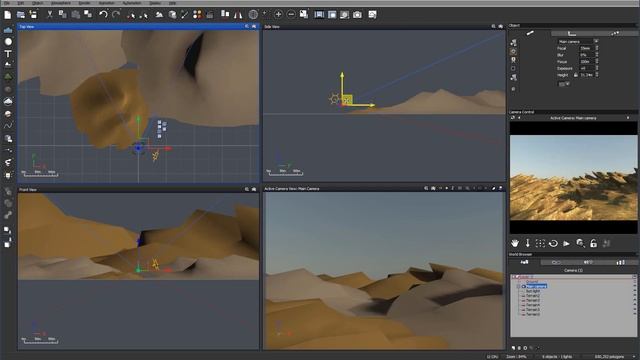Click the vertical dolly arrow icon in Camera Control

tap(527, 243)
